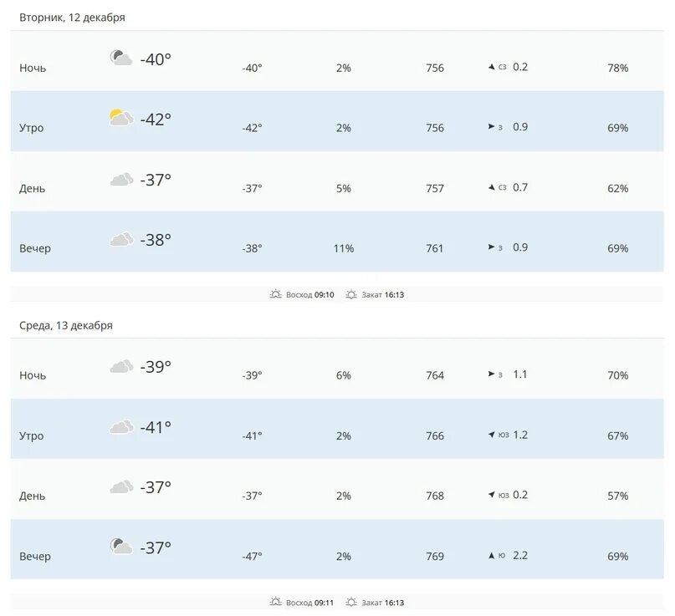Click the large -42° morning temperature
This screenshot has width=675, height=616.
click(x=156, y=120)
